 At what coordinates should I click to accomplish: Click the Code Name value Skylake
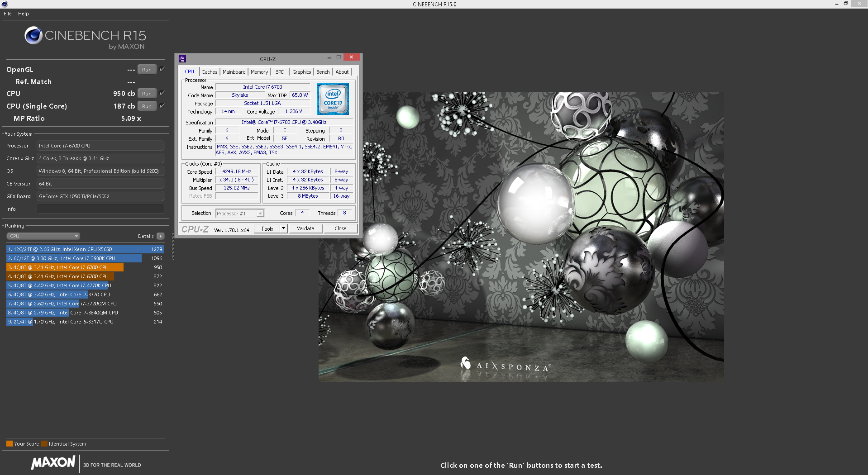(240, 95)
